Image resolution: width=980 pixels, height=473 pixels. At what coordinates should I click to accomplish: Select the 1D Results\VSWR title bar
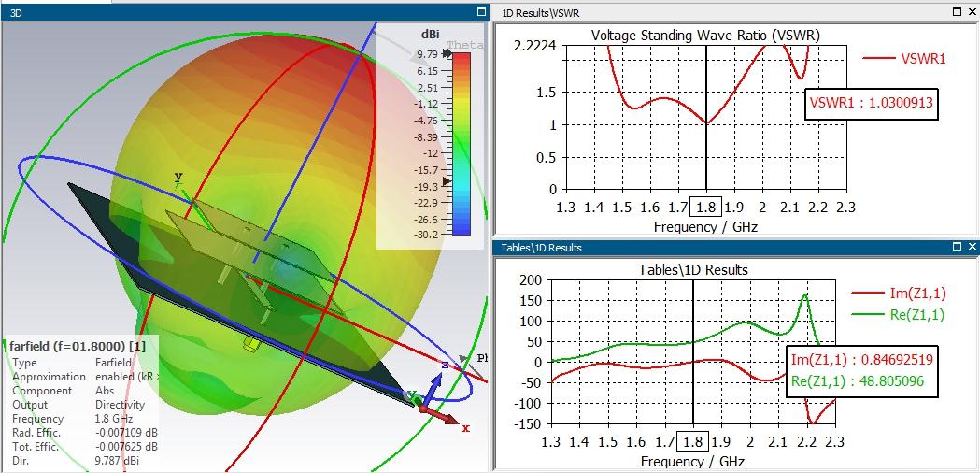pyautogui.click(x=736, y=12)
